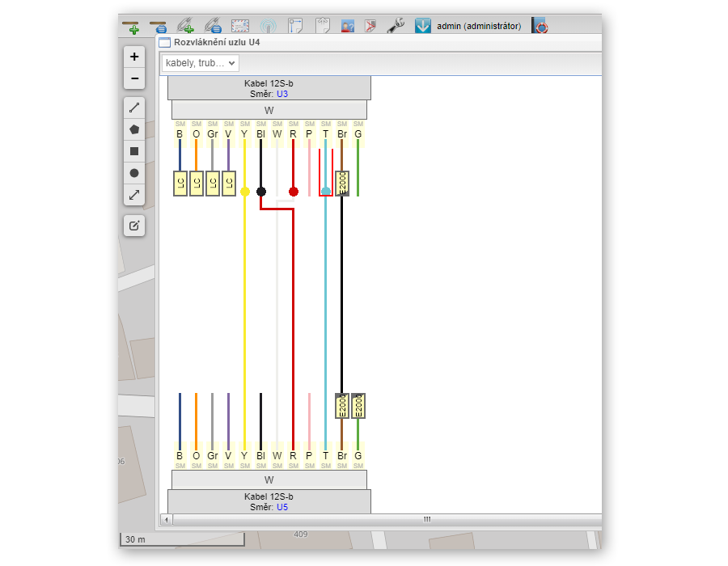Zoom in on the map with plus button
The width and height of the screenshot is (728, 566).
tap(134, 57)
